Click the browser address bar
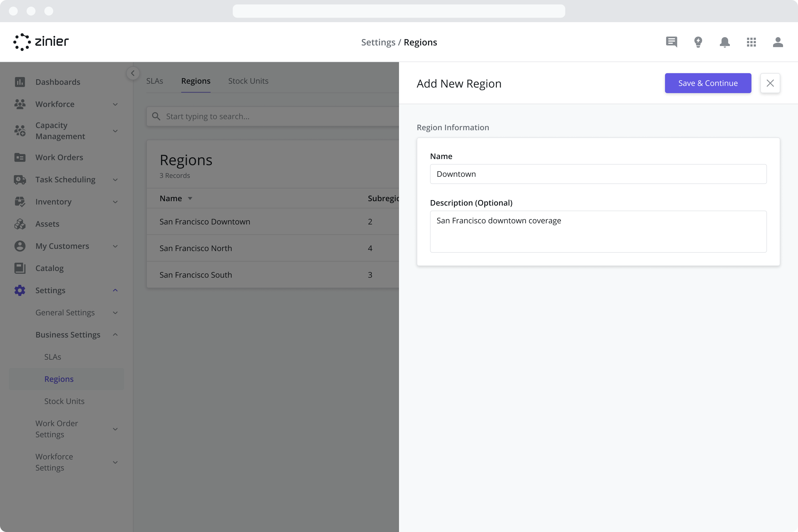The width and height of the screenshot is (798, 532). (x=399, y=11)
